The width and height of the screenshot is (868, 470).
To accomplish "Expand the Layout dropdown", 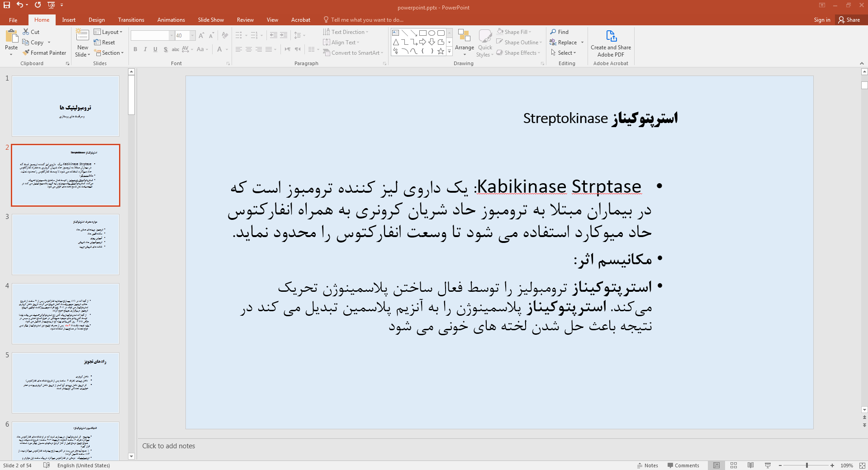I will point(108,32).
